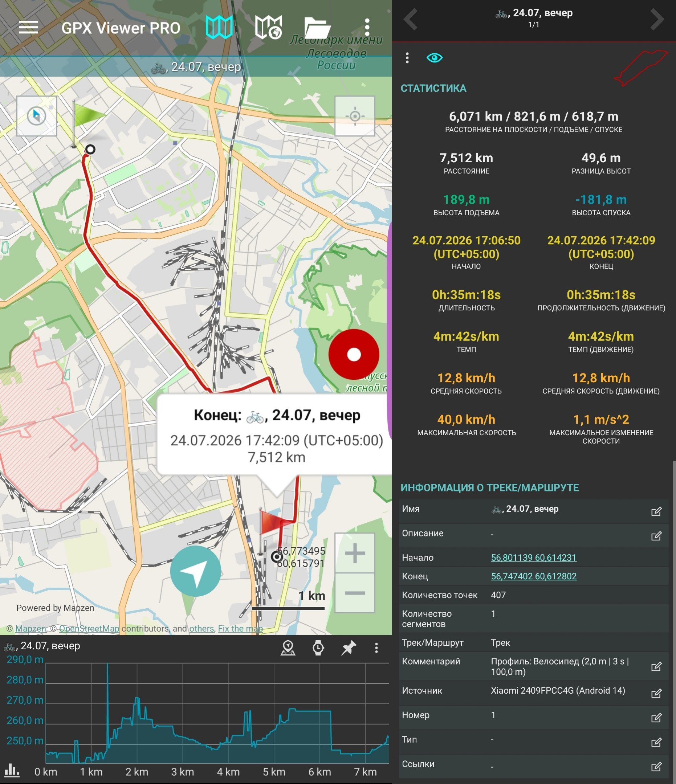
Task: Open the online maps globe icon
Action: coord(268,27)
